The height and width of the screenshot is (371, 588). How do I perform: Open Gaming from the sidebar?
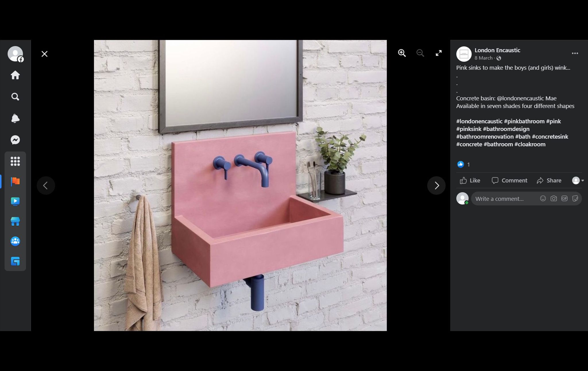(x=15, y=261)
